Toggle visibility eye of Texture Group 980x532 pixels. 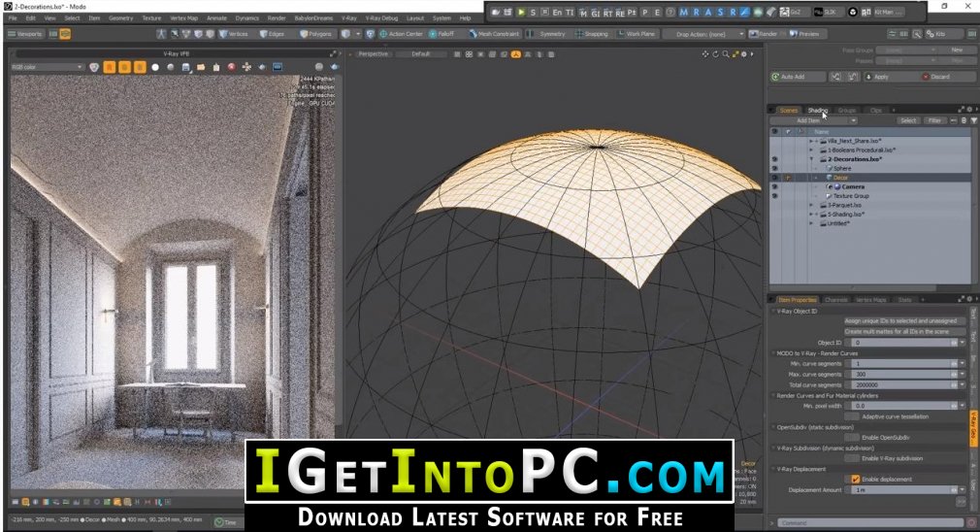(775, 196)
